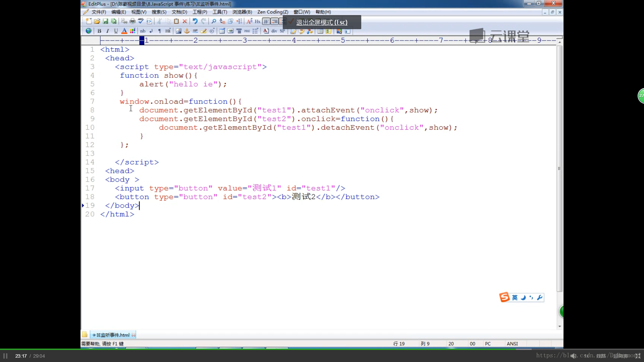Click the red Delete X icon
This screenshot has height=362, width=644.
tap(184, 21)
